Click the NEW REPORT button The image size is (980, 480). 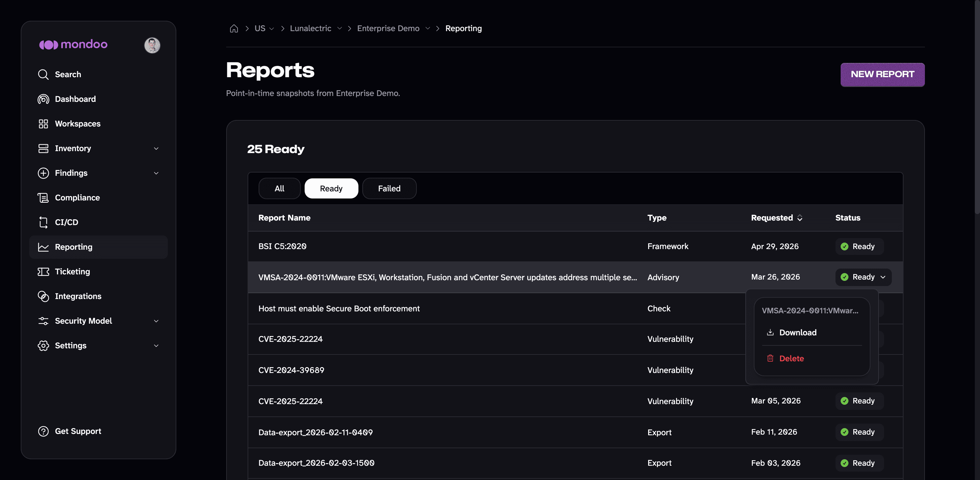882,75
